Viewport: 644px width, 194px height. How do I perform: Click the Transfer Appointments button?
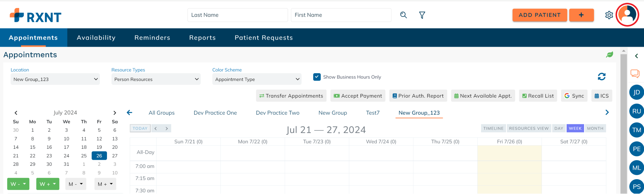pos(291,96)
